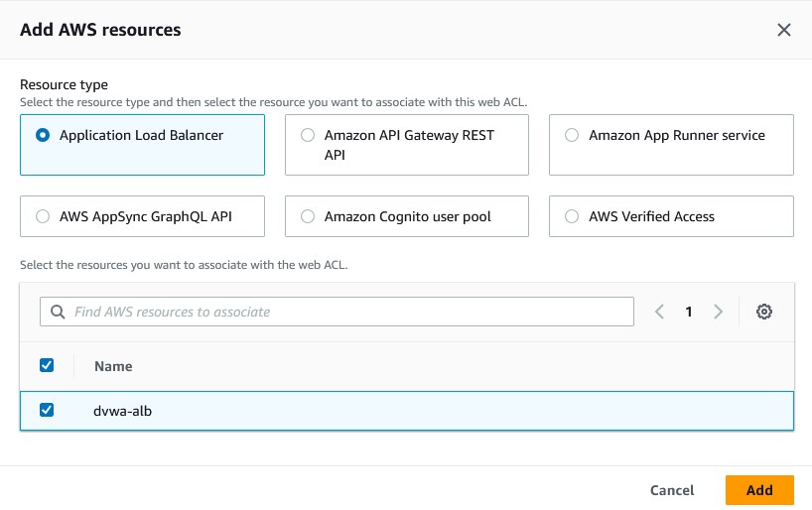Screen dimensions: 812x510
Task: Click the search magnifier icon
Action: [58, 312]
